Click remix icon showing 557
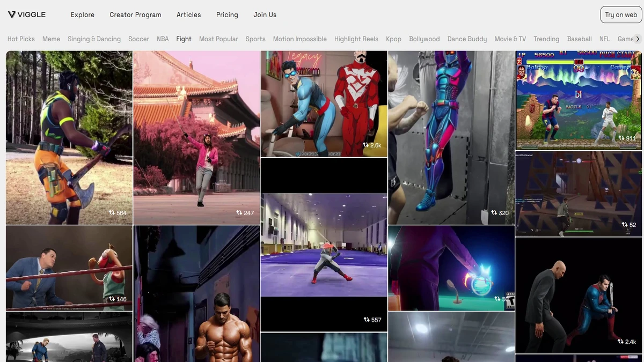 point(367,320)
